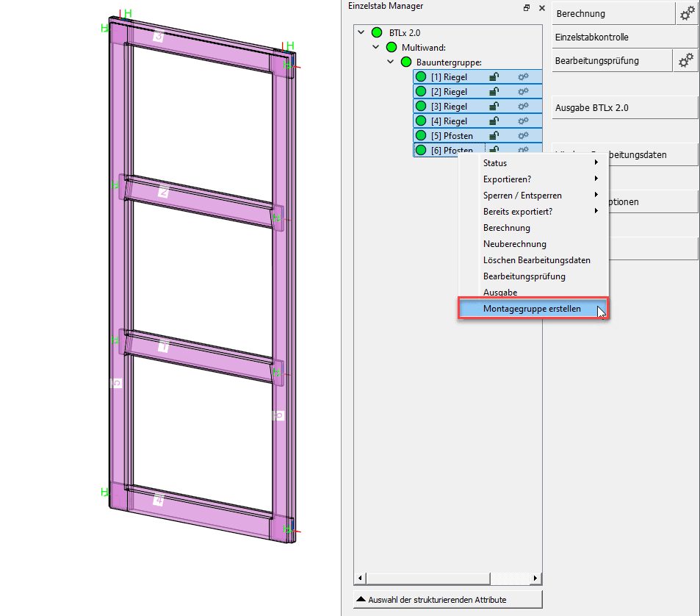
Task: Select [3] Riegel tree row
Action: tap(477, 107)
